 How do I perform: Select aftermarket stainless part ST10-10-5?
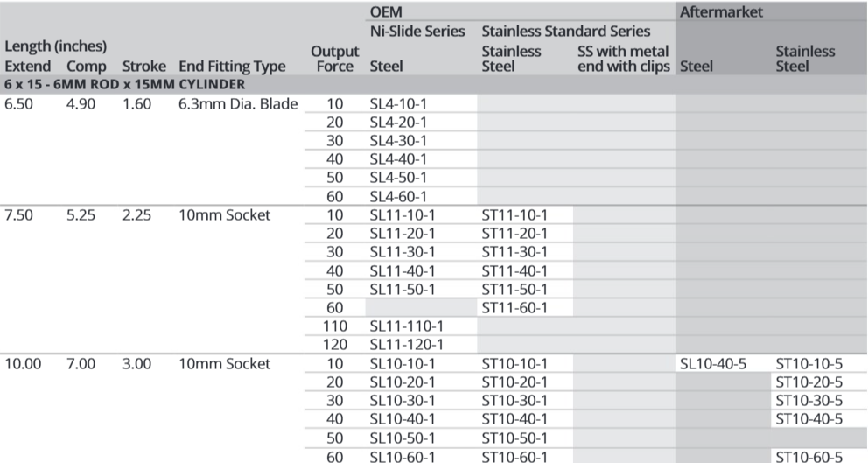(808, 364)
